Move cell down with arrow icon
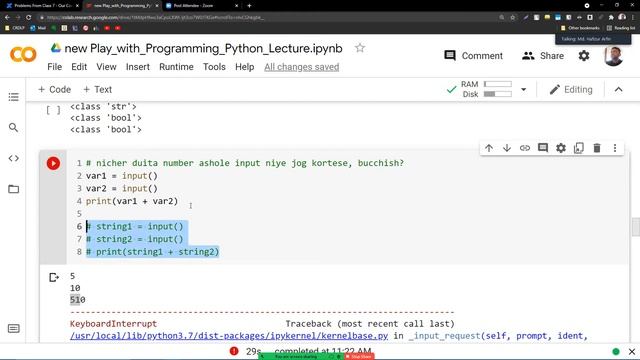Screen dimensions: 640x360 tap(507, 148)
